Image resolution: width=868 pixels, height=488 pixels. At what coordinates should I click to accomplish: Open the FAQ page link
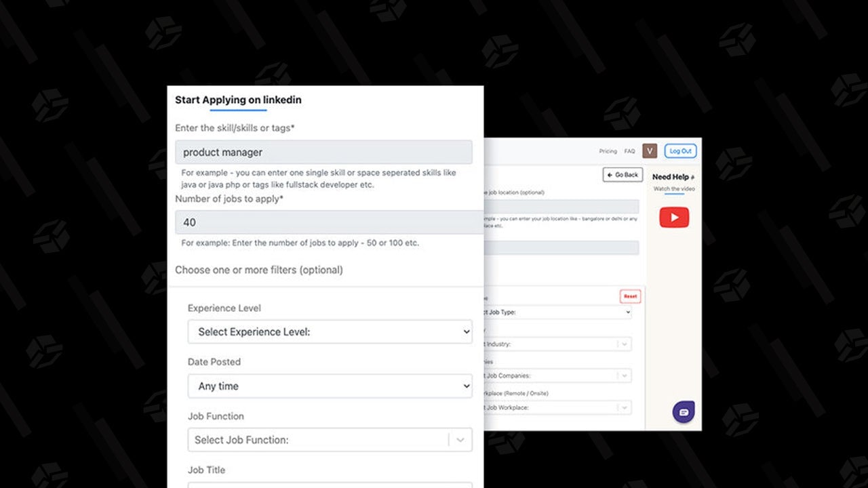629,151
